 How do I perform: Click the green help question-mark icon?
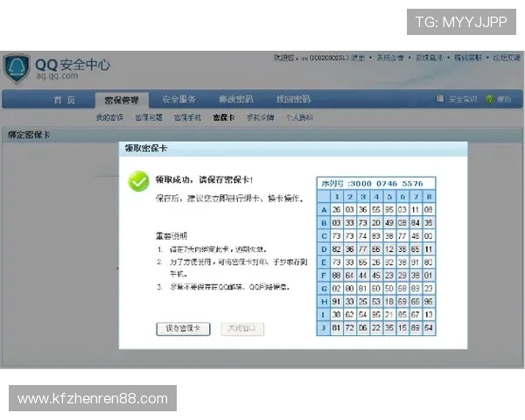[x=489, y=99]
